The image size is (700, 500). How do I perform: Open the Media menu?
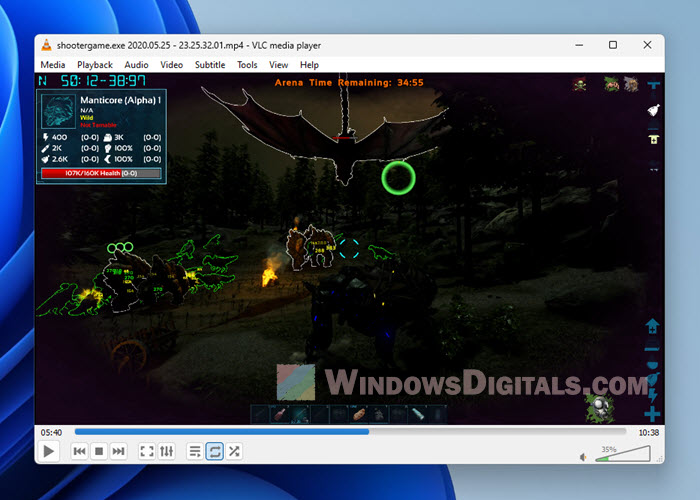pyautogui.click(x=53, y=65)
